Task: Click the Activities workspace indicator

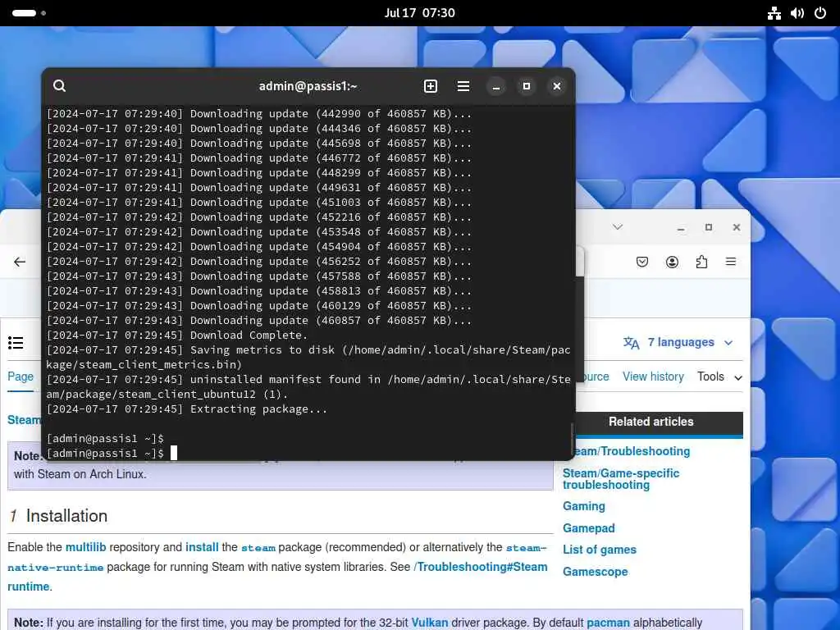Action: (x=29, y=13)
